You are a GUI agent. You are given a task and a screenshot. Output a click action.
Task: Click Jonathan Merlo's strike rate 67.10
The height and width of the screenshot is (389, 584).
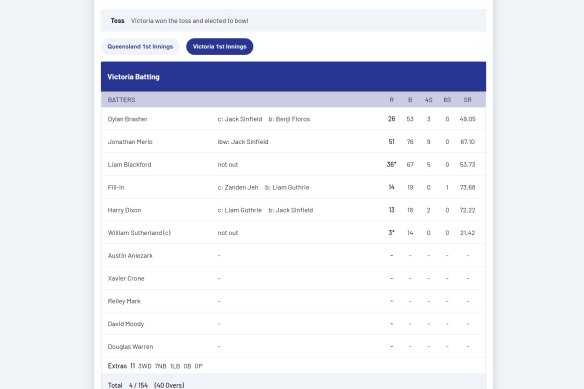tap(467, 142)
